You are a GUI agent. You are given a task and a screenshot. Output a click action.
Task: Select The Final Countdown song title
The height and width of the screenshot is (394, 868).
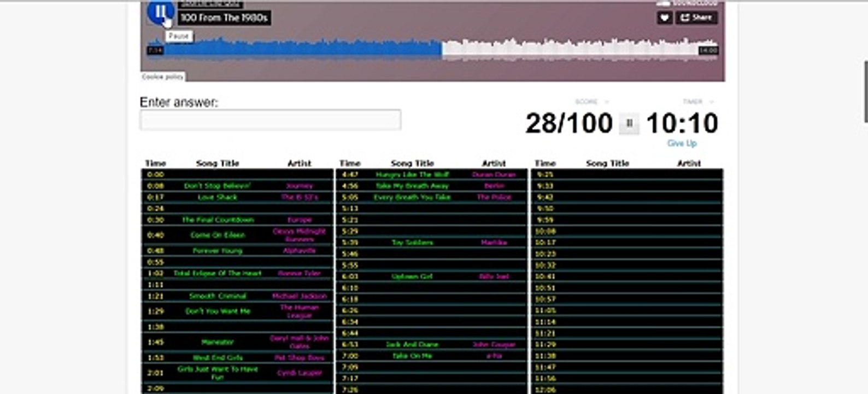218,220
